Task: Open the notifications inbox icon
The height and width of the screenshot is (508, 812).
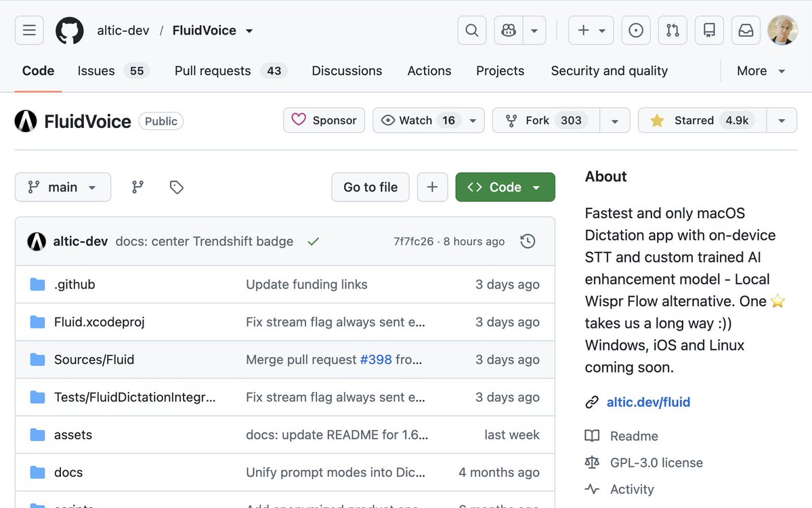Action: [746, 30]
